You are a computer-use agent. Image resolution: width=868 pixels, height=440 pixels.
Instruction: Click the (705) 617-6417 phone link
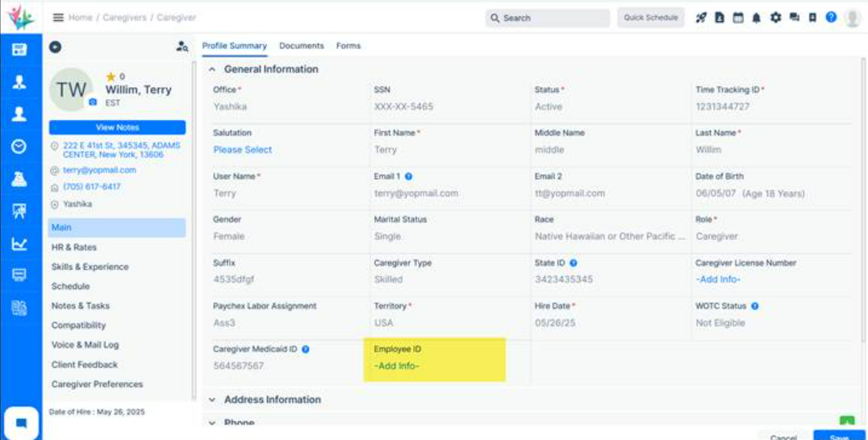pos(91,187)
